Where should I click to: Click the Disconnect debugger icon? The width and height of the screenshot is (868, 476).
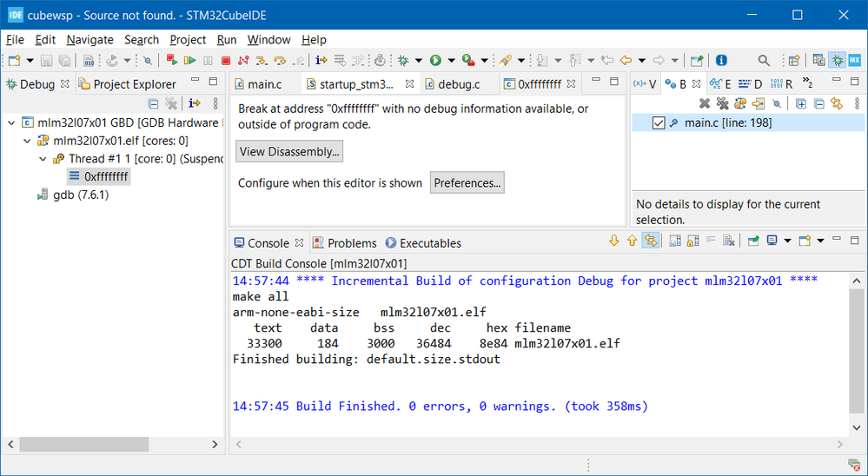tap(243, 60)
